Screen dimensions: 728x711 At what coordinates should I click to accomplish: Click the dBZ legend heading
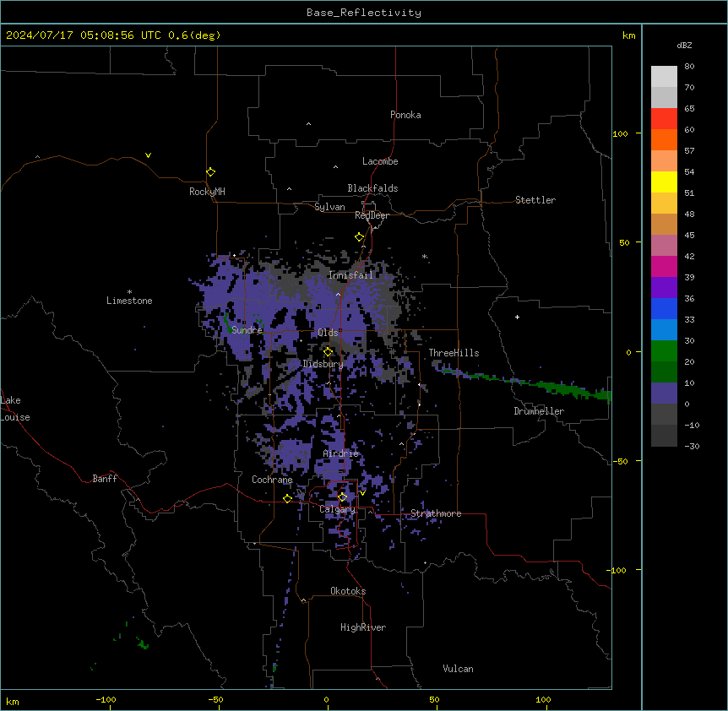[x=684, y=46]
